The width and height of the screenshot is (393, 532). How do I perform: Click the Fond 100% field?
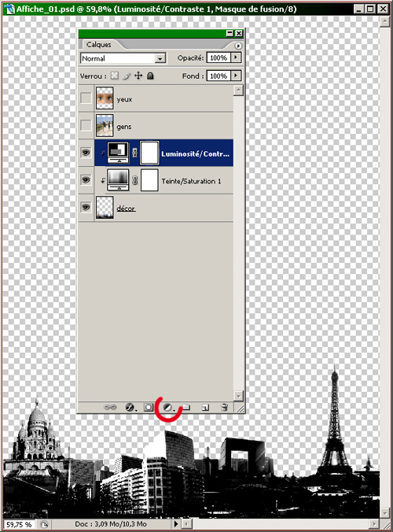(x=219, y=76)
